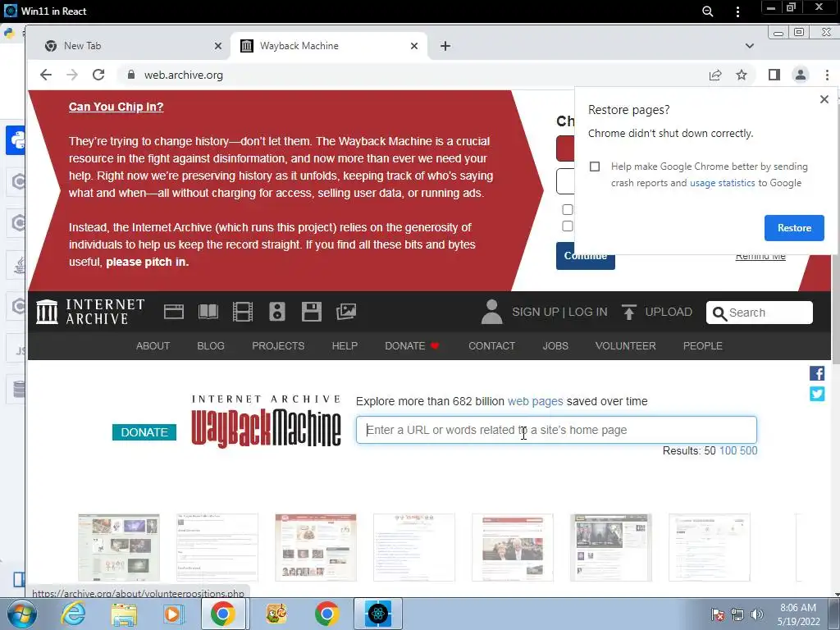Click the Internet Archive logo
This screenshot has height=630, width=840.
tap(90, 312)
